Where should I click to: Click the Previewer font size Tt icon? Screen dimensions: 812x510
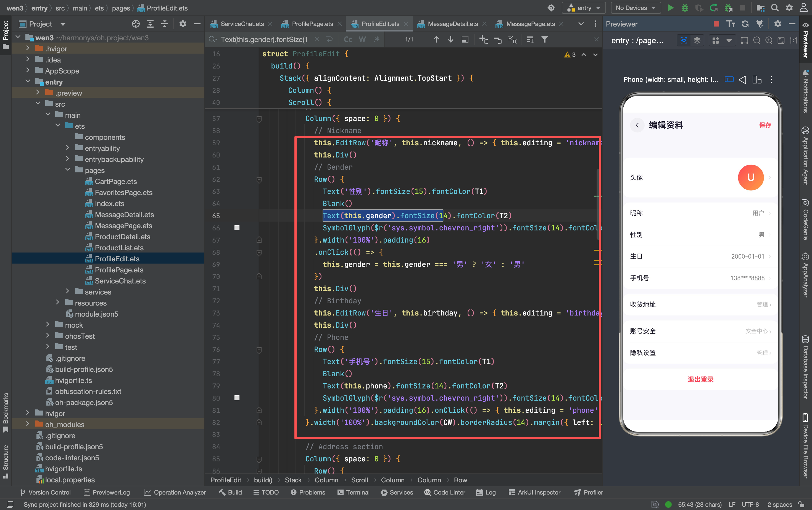pyautogui.click(x=731, y=23)
